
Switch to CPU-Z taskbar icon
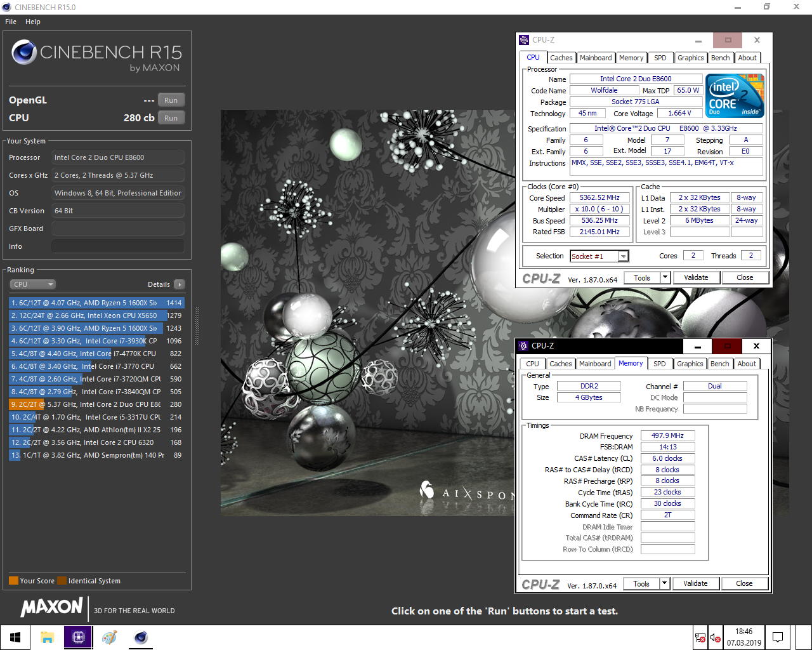[x=79, y=637]
